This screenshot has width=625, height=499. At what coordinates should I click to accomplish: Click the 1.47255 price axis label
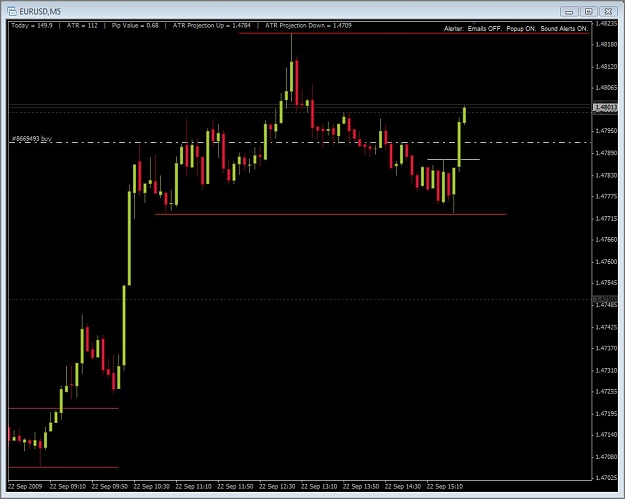click(606, 392)
